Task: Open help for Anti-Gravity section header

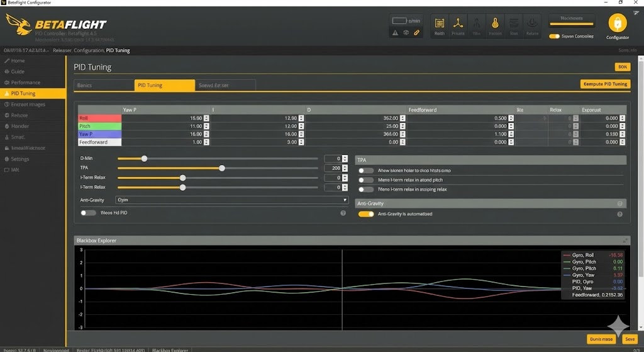Action: coord(619,203)
